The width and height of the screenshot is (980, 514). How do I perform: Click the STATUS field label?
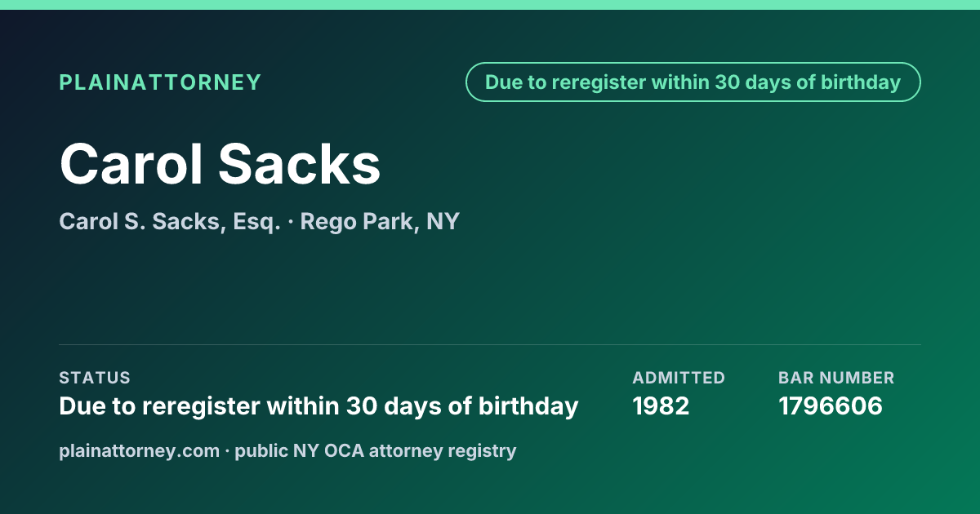pyautogui.click(x=95, y=378)
